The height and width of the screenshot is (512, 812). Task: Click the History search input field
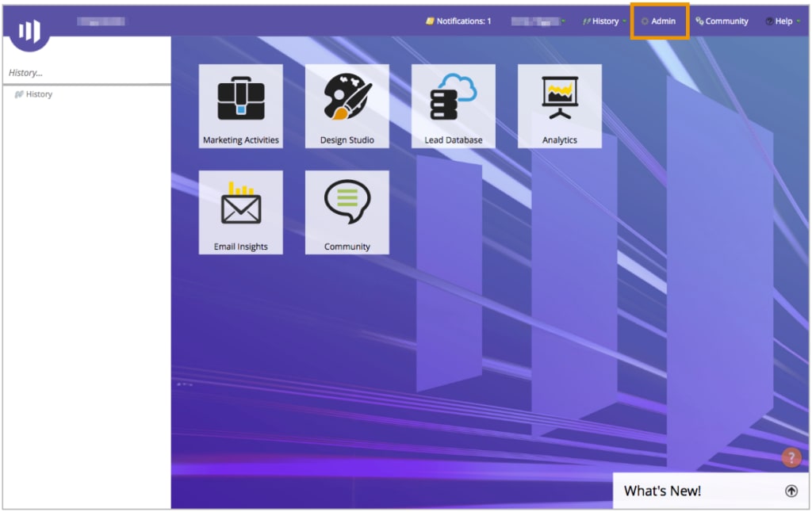87,73
